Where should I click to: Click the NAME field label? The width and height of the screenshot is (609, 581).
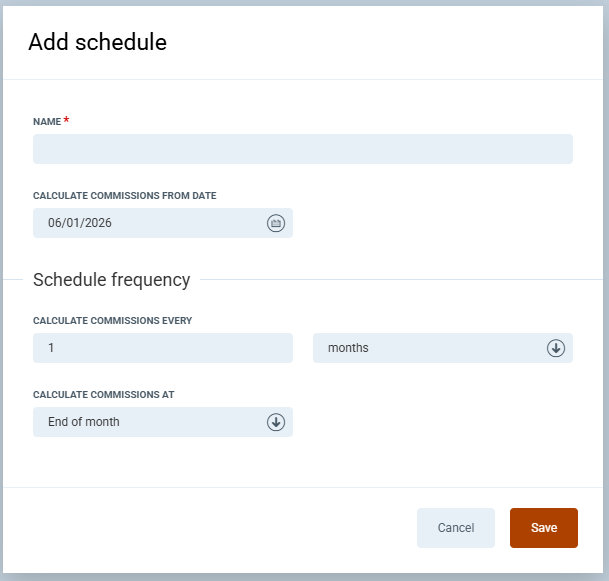point(47,121)
